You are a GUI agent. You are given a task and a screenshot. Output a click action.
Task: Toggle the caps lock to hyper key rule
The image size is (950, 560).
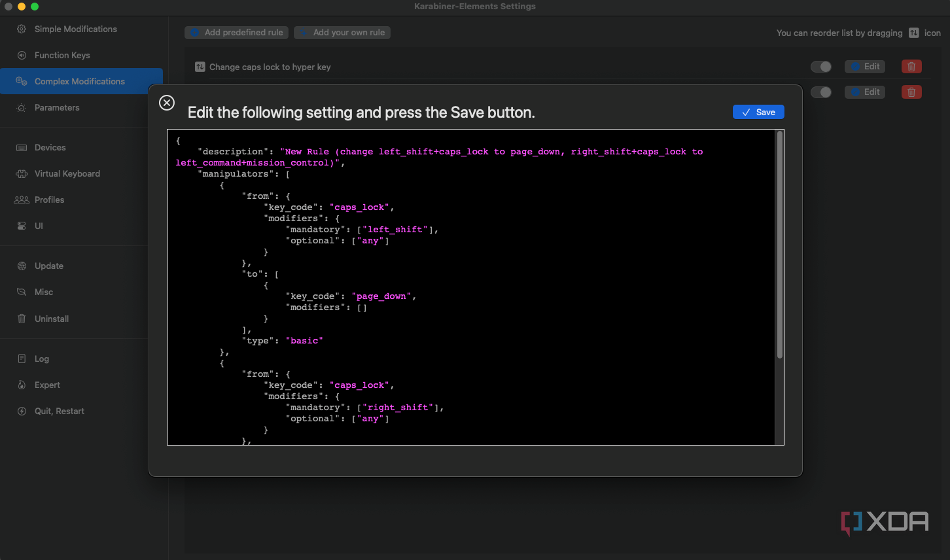[821, 66]
